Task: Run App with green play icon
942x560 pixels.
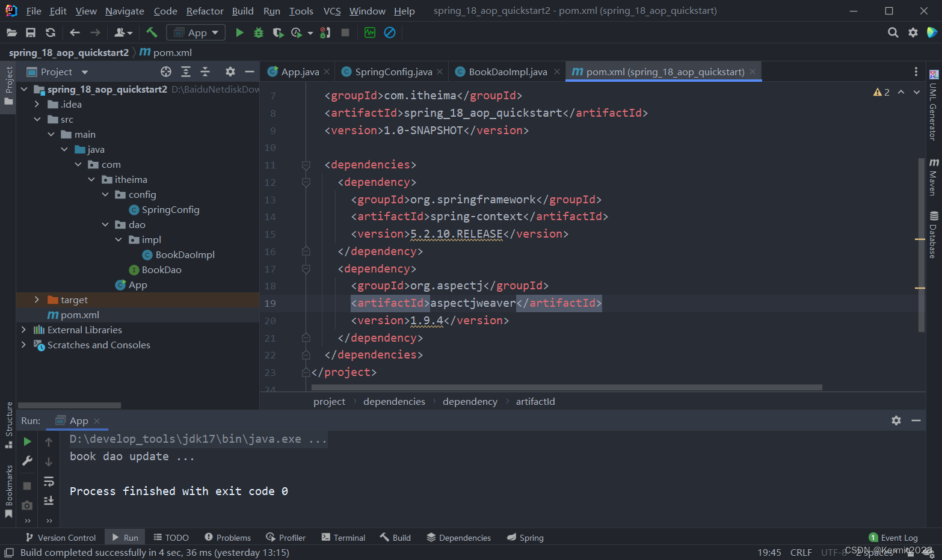Action: tap(239, 32)
